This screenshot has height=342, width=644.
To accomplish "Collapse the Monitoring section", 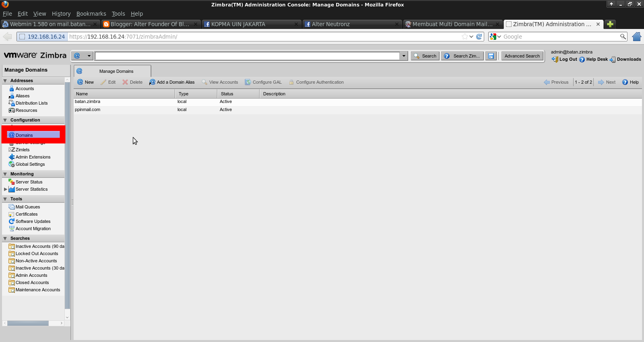I will coord(5,174).
